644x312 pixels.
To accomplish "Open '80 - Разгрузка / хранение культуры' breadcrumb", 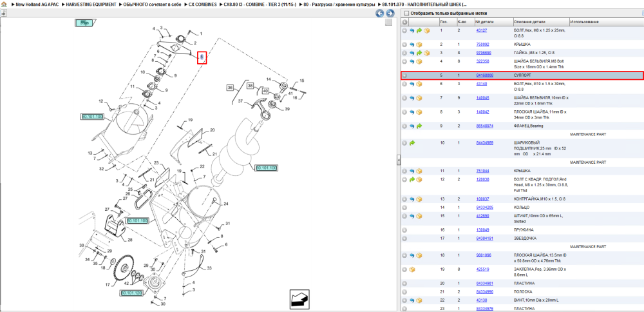I will coord(339,4).
